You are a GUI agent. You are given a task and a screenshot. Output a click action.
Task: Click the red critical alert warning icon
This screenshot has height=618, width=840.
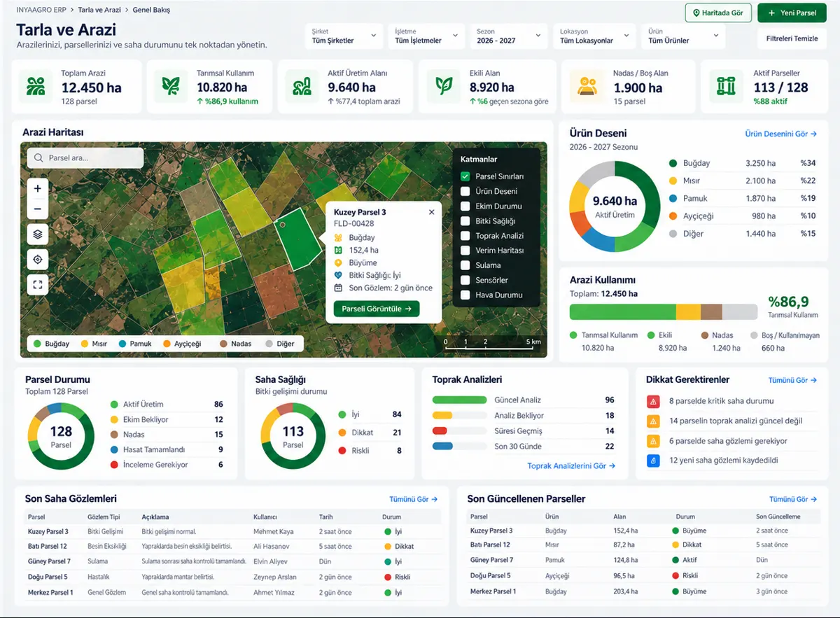pyautogui.click(x=653, y=402)
